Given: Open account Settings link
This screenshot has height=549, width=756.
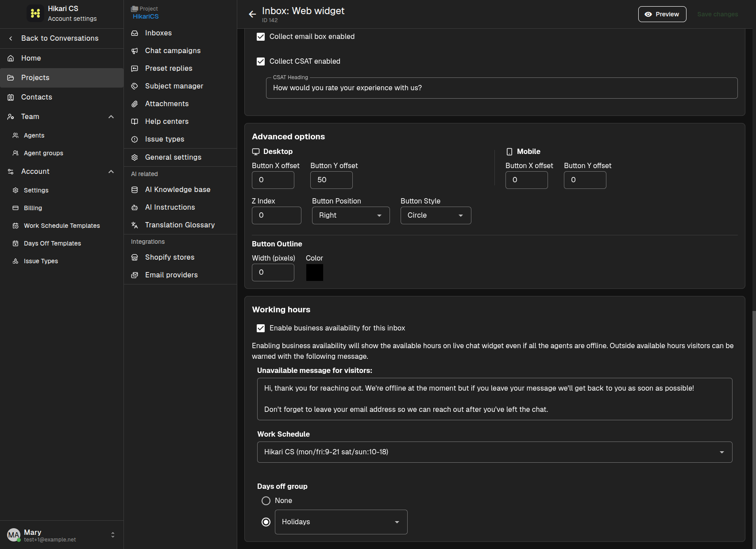Looking at the screenshot, I should [x=62, y=190].
